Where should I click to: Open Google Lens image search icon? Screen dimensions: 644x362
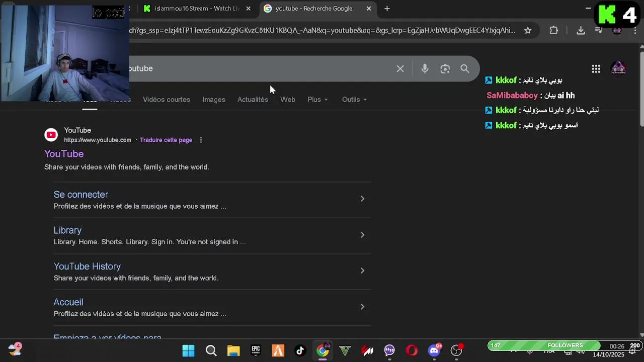(445, 69)
